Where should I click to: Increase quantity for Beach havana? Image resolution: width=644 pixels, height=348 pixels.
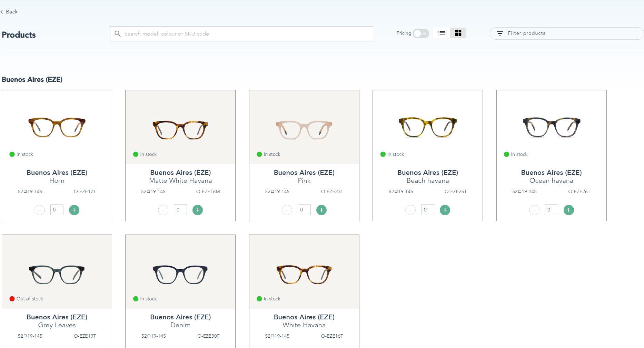tap(445, 210)
